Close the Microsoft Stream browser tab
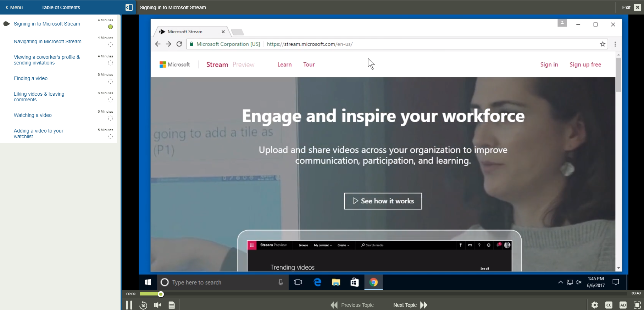Viewport: 644px width, 310px height. point(223,32)
